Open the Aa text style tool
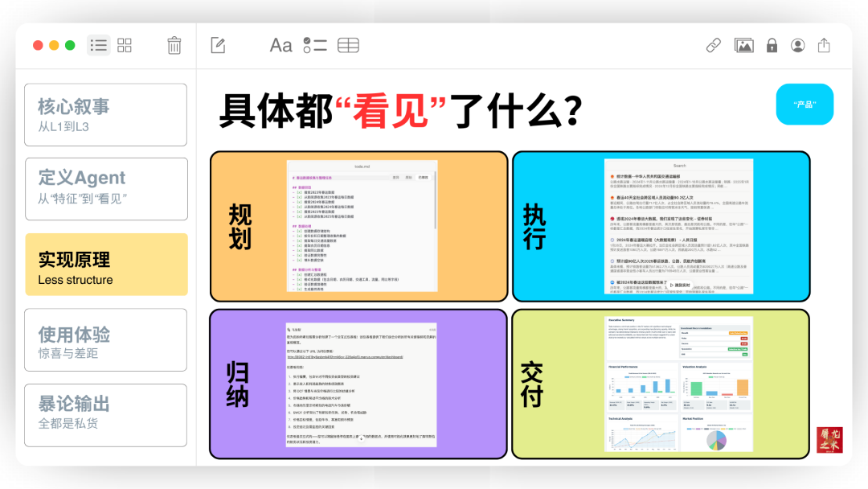This screenshot has width=868, height=489. point(280,45)
